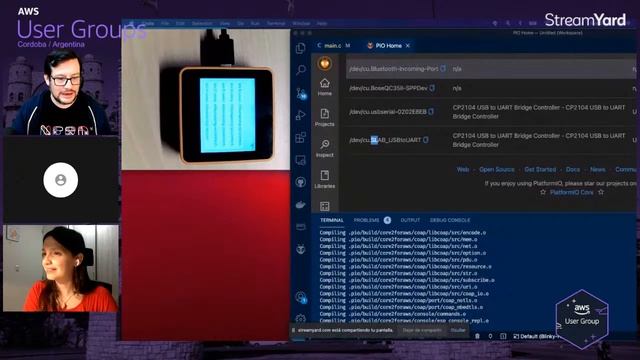Open the Run and Debug view
Viewport: 640px width, 360px height.
click(x=301, y=116)
